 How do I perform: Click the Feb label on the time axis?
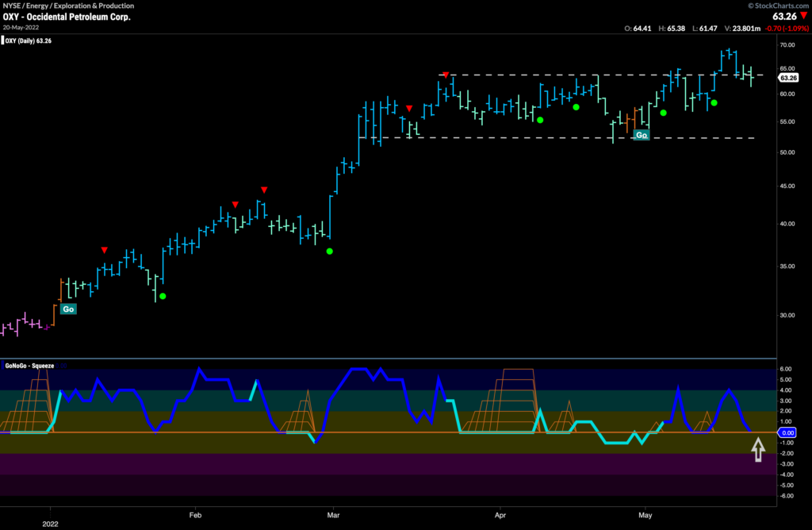tap(195, 515)
